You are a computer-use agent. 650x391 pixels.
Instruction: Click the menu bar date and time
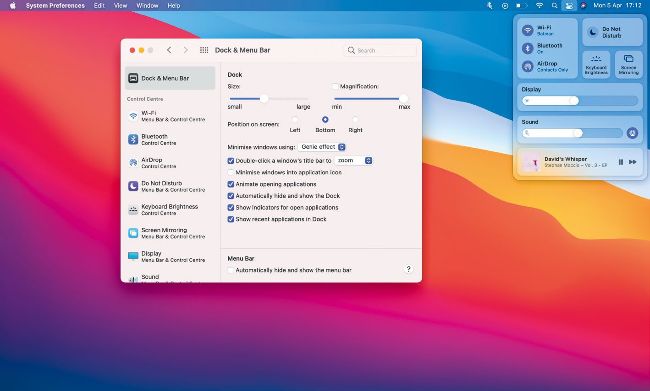tap(617, 6)
